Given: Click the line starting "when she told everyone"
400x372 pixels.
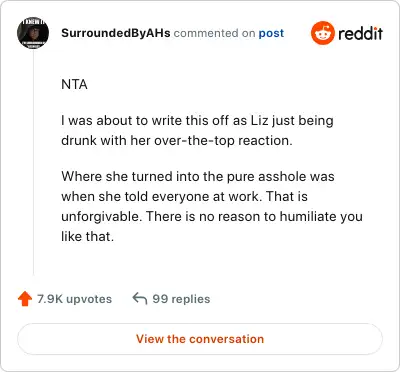Looking at the screenshot, I should 184,197.
